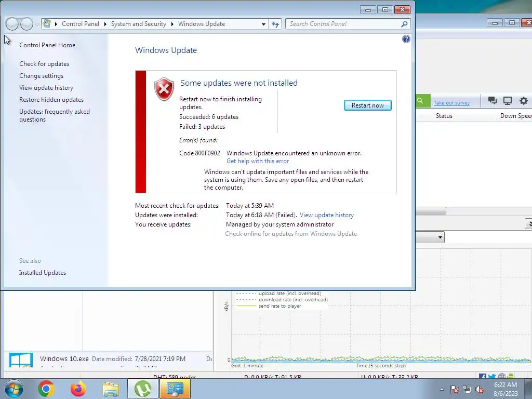
Task: Click the Facebook icon in uTorrent status bar
Action: 483,377
